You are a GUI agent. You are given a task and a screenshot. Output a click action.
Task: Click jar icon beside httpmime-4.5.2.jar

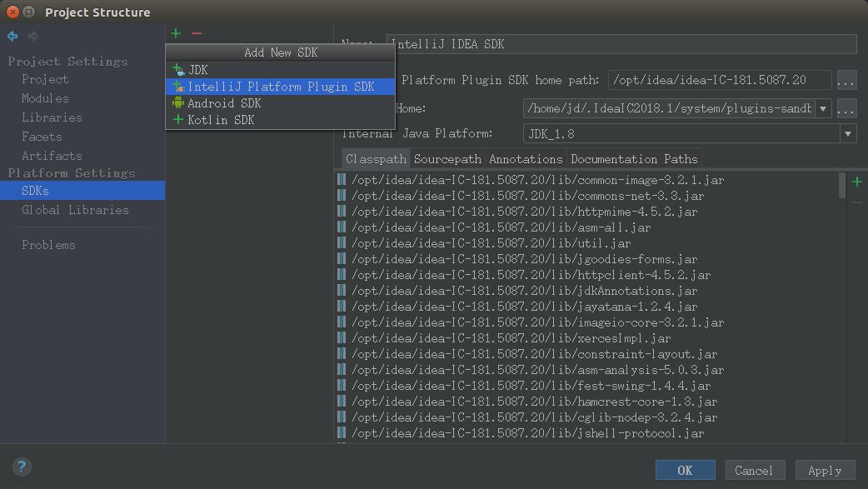click(342, 211)
